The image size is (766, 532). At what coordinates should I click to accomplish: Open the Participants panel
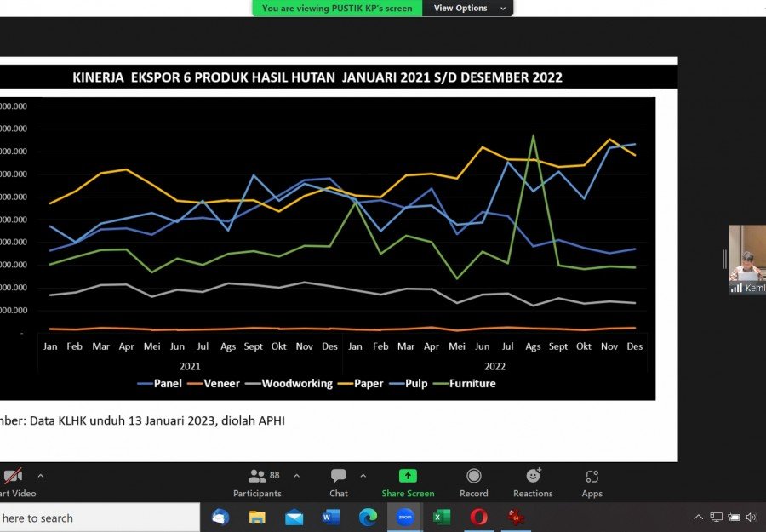tap(257, 482)
